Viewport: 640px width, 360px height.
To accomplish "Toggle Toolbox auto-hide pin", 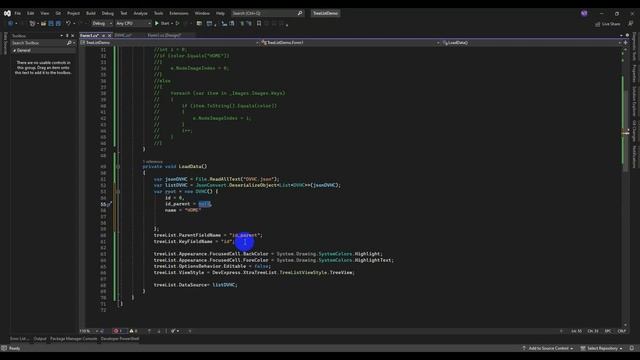I will pos(67,36).
